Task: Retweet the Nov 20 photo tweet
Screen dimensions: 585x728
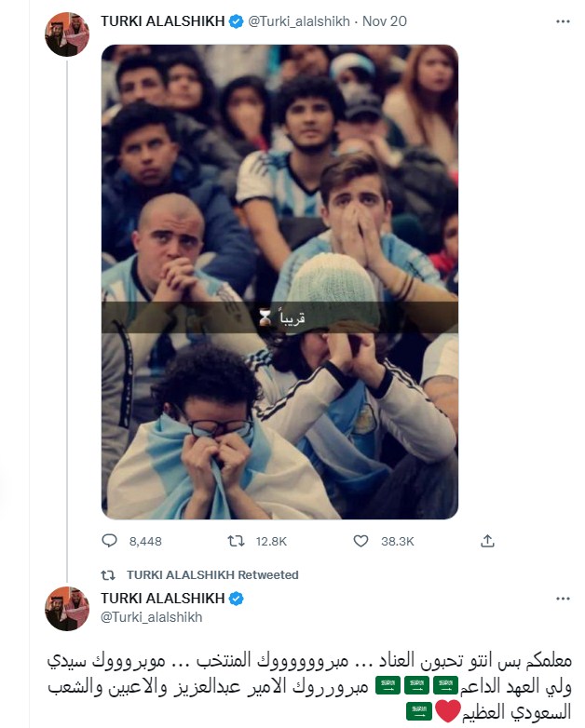Action: click(237, 541)
